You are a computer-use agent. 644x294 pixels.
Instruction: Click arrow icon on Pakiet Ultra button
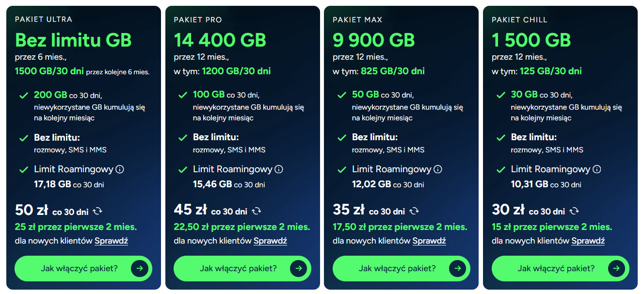pyautogui.click(x=139, y=268)
